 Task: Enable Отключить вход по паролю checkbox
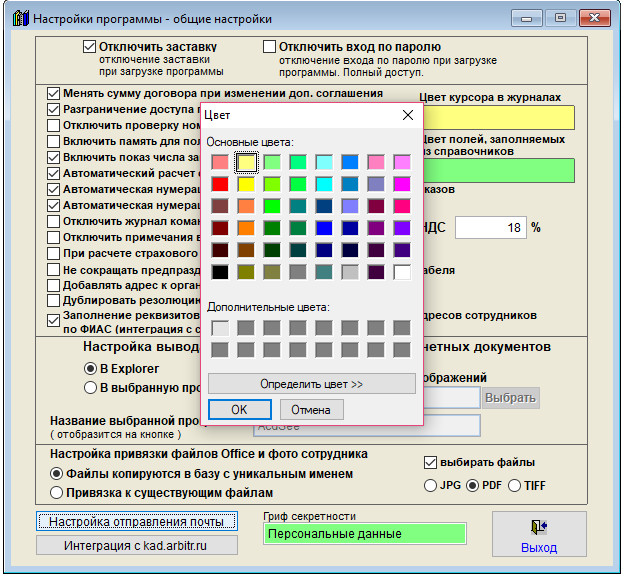pyautogui.click(x=269, y=47)
